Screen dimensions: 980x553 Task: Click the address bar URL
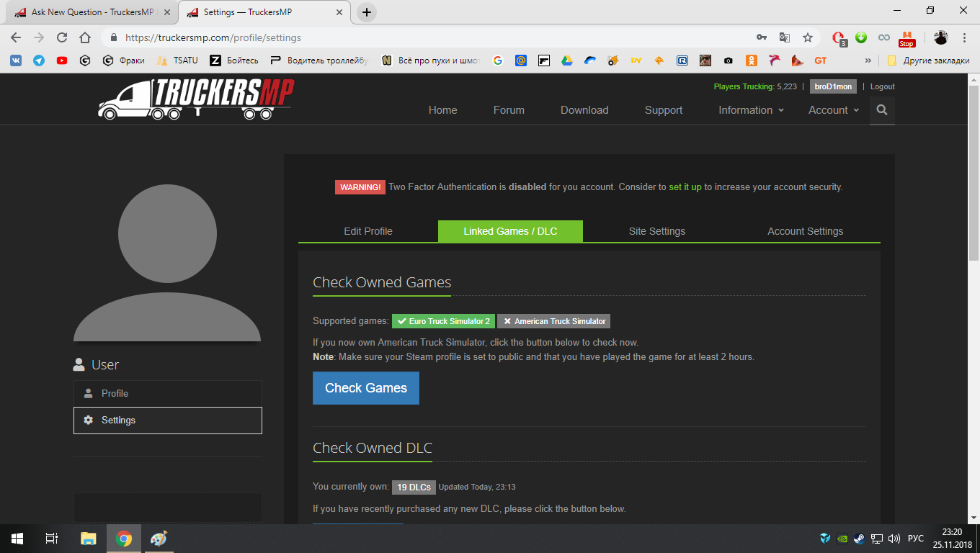point(213,37)
